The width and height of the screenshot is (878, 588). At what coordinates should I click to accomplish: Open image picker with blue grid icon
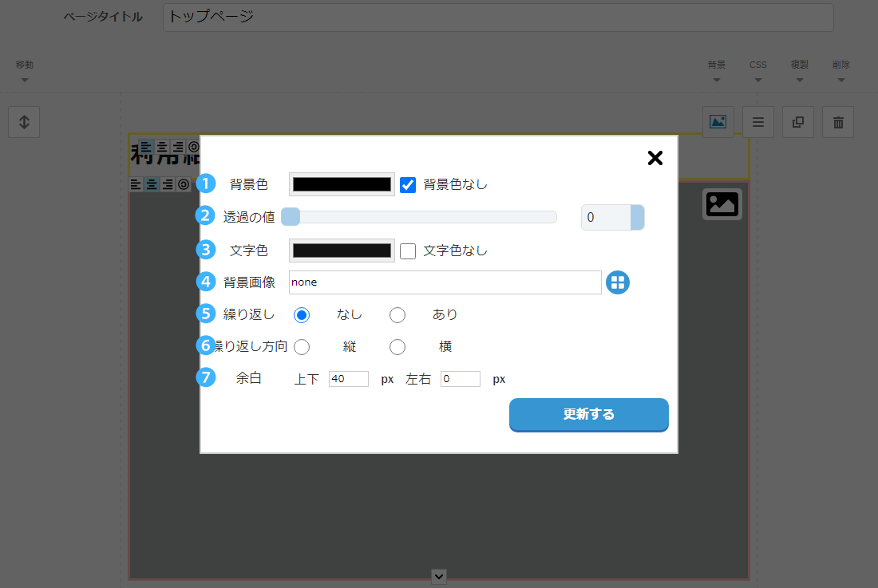tap(617, 282)
